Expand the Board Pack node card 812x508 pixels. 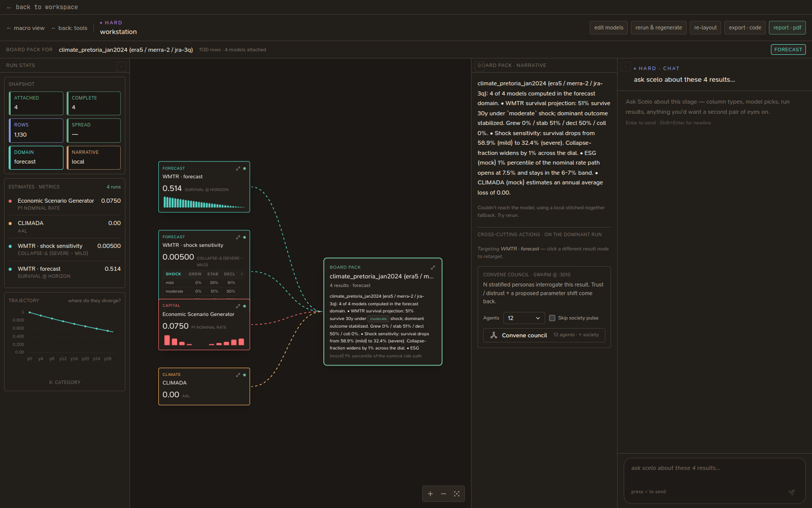(433, 267)
